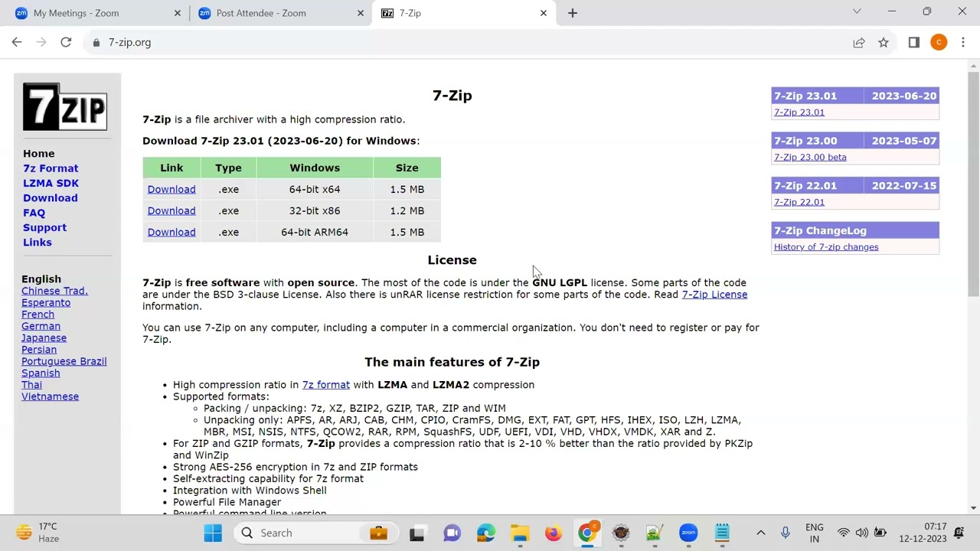Switch site language to Spanish
The height and width of the screenshot is (551, 980).
coord(41,373)
